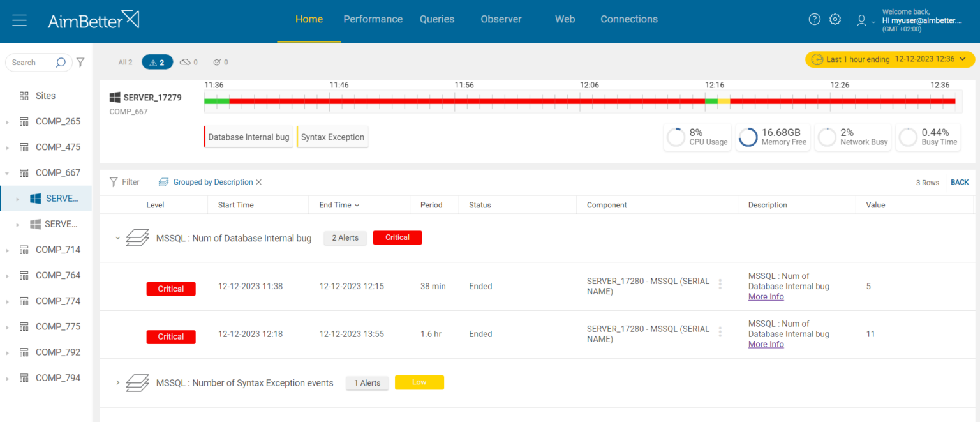
Task: Toggle the cloud alerts filter showing 0
Action: [189, 62]
